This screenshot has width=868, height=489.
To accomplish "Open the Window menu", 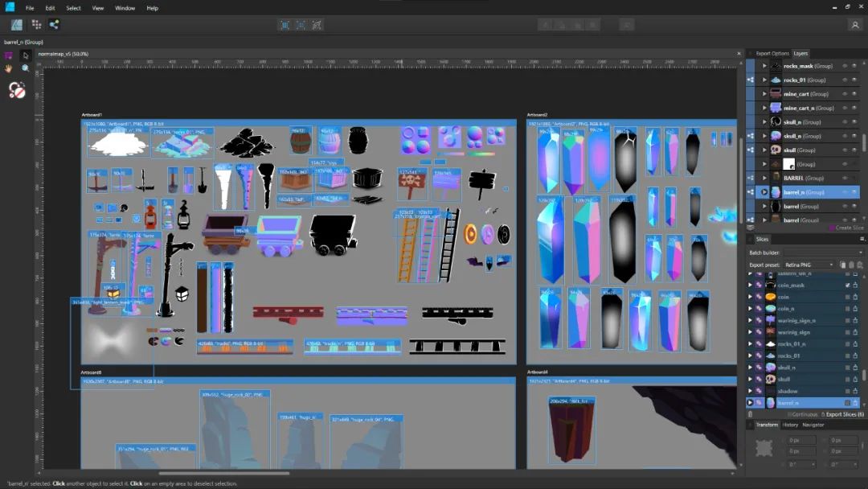I will 125,8.
